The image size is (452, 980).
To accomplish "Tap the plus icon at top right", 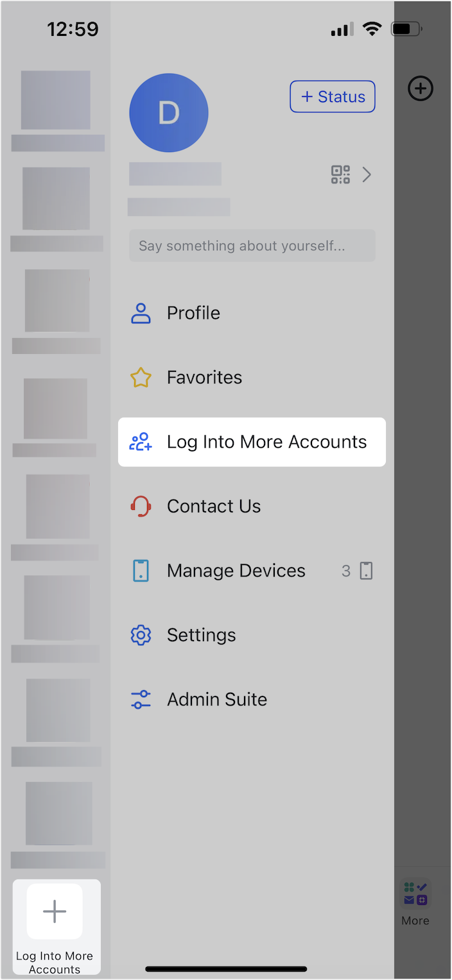I will (421, 89).
